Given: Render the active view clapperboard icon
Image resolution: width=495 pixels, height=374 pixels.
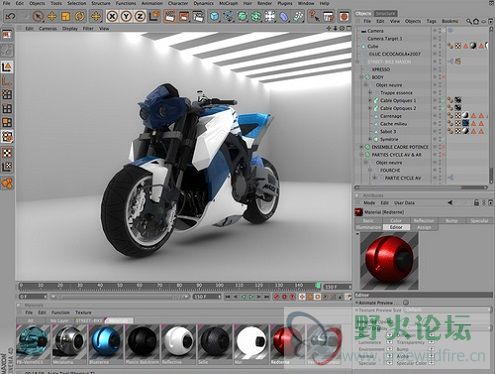Looking at the screenshot, I should 170,16.
